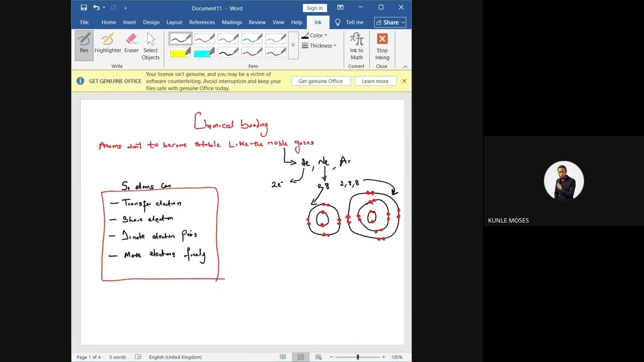Choose the red pen in top row
The image size is (644, 362).
204,39
